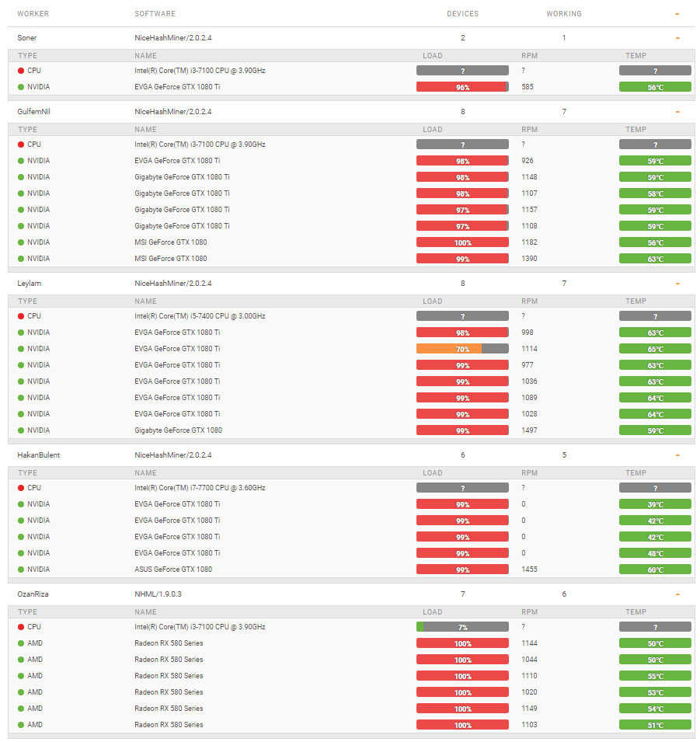Collapse the Leylam worker details
This screenshot has height=742, width=700.
677,284
